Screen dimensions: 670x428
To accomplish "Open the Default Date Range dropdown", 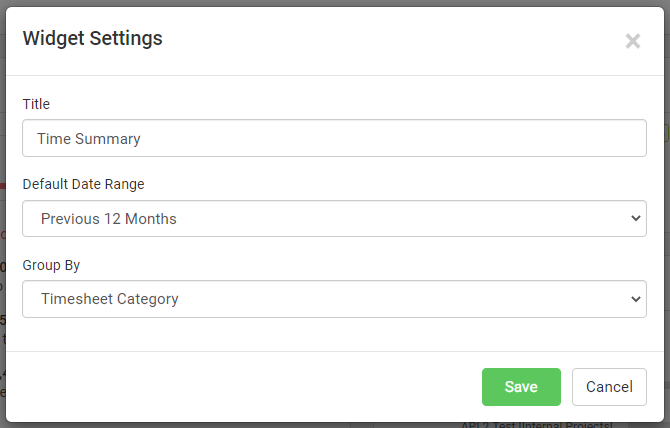I will point(334,219).
